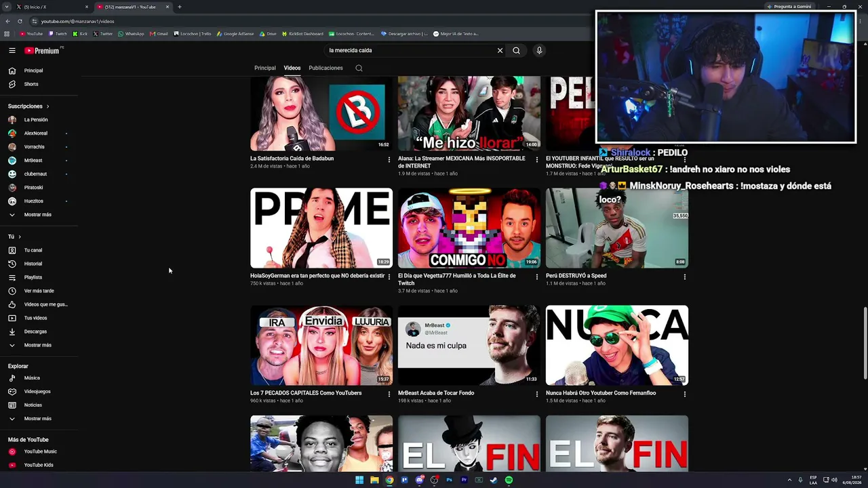Open Photoshop from the taskbar
Screen dimensions: 868x488
coord(449,480)
